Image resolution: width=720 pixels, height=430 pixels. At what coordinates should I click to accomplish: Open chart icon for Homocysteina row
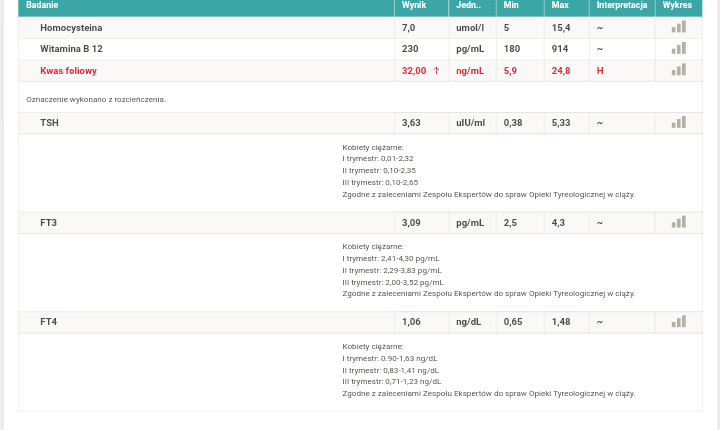pyautogui.click(x=678, y=27)
